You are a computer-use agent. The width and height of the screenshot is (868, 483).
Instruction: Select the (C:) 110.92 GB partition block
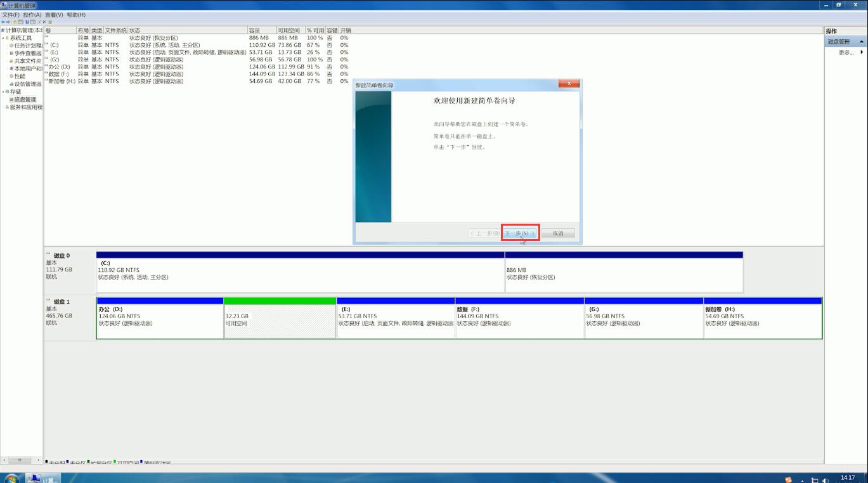[x=301, y=272]
